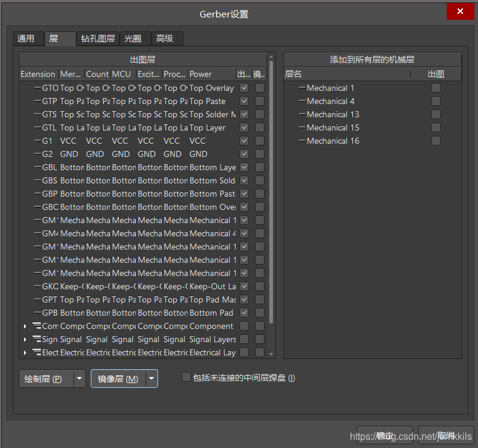Toggle plot checkbox for GTL Top Layer
Image resolution: width=478 pixels, height=448 pixels.
click(x=244, y=127)
